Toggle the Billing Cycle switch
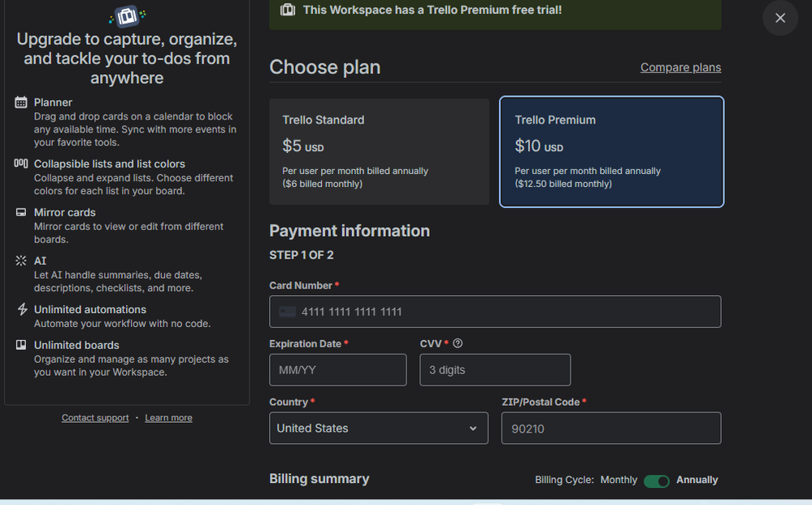The image size is (812, 505). coord(656,481)
